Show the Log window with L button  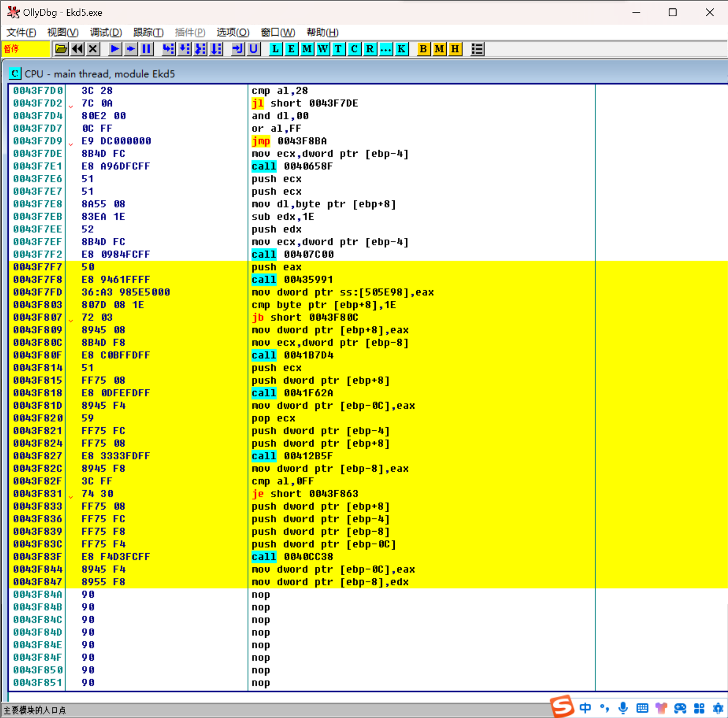(x=276, y=49)
